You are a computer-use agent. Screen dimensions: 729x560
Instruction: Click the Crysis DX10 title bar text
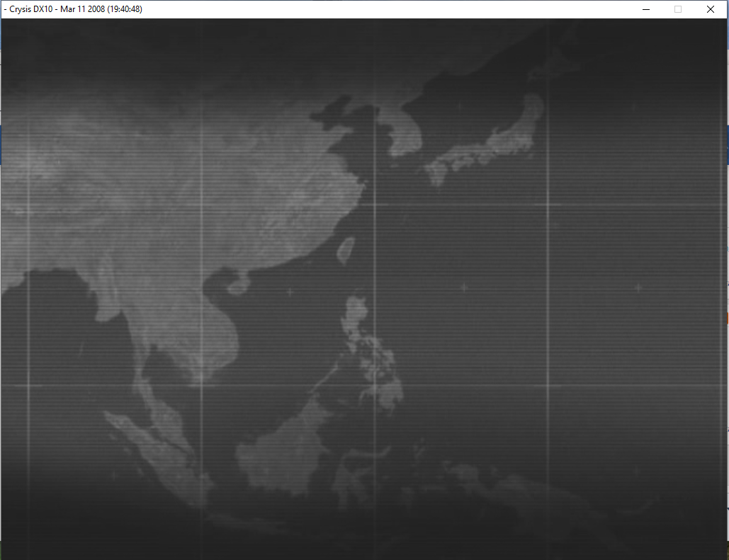tap(73, 9)
